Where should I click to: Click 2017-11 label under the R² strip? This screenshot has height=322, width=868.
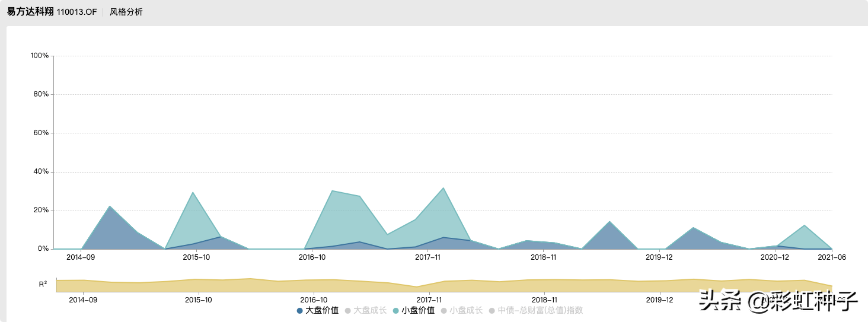click(429, 300)
